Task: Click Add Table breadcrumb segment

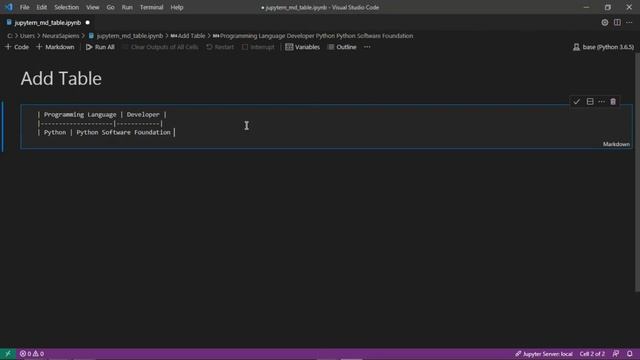Action: (x=188, y=36)
